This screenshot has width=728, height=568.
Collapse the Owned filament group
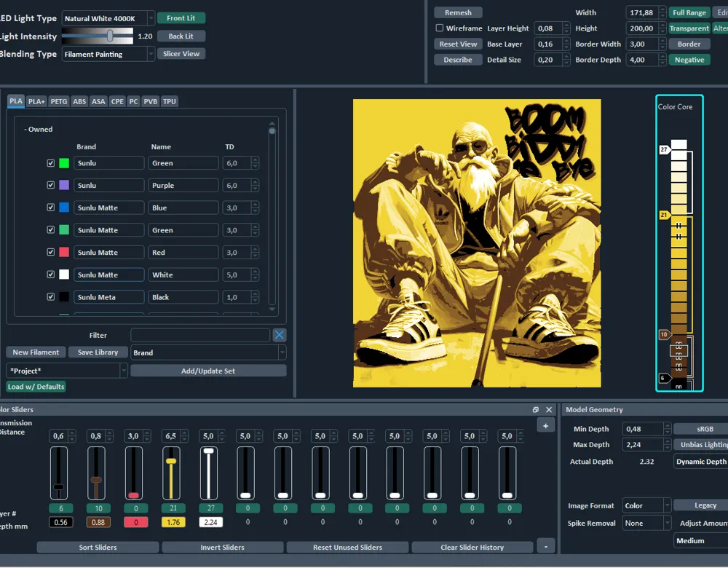[x=38, y=129]
